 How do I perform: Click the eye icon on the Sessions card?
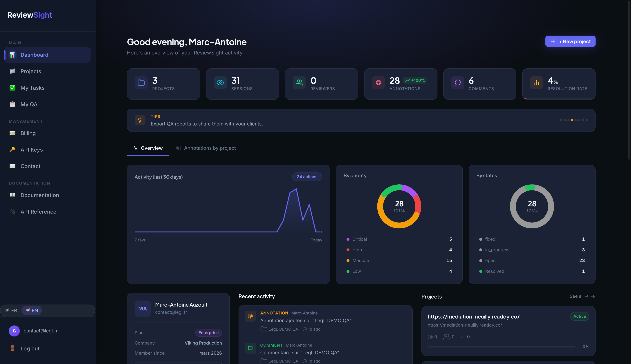(x=220, y=82)
